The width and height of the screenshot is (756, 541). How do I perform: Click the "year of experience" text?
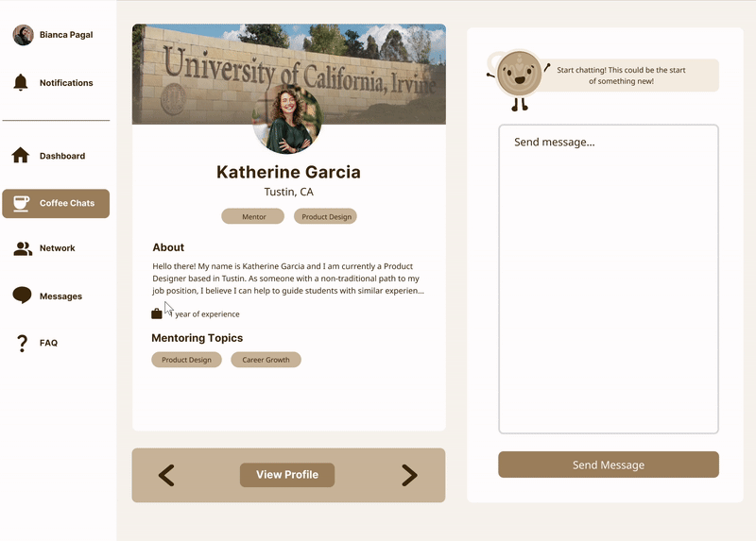point(207,314)
